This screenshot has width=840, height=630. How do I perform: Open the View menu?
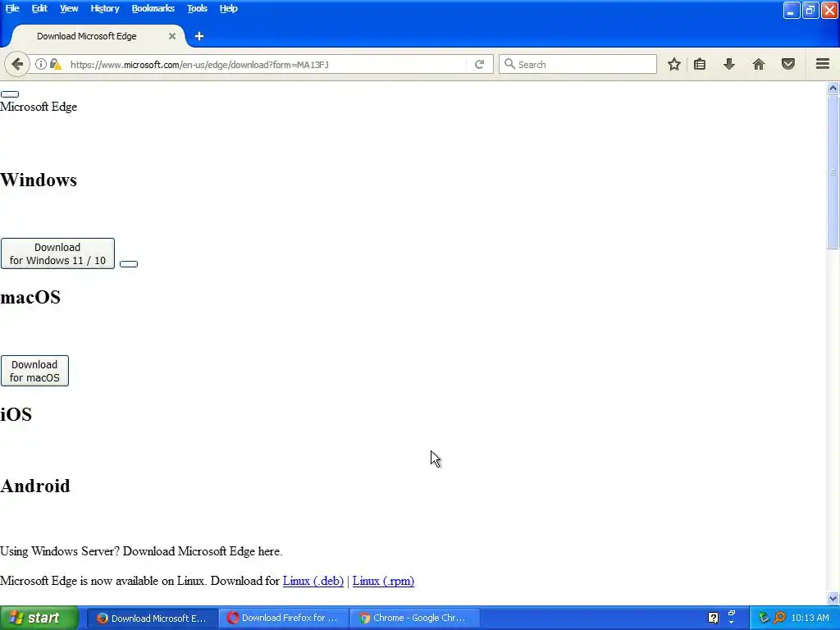(x=69, y=8)
